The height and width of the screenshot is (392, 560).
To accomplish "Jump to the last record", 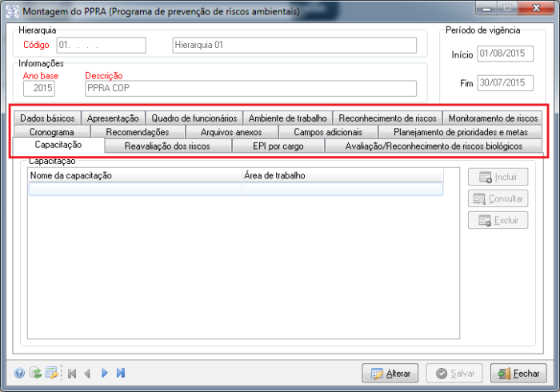I will 121,373.
